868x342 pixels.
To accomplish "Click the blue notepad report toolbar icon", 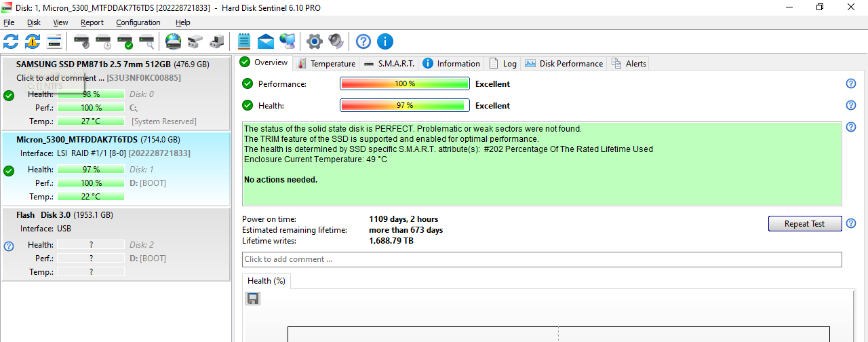I will point(244,41).
